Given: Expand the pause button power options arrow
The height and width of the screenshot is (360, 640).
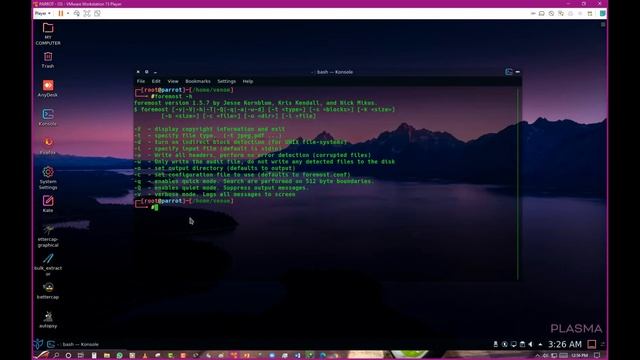Looking at the screenshot, I should [x=68, y=13].
